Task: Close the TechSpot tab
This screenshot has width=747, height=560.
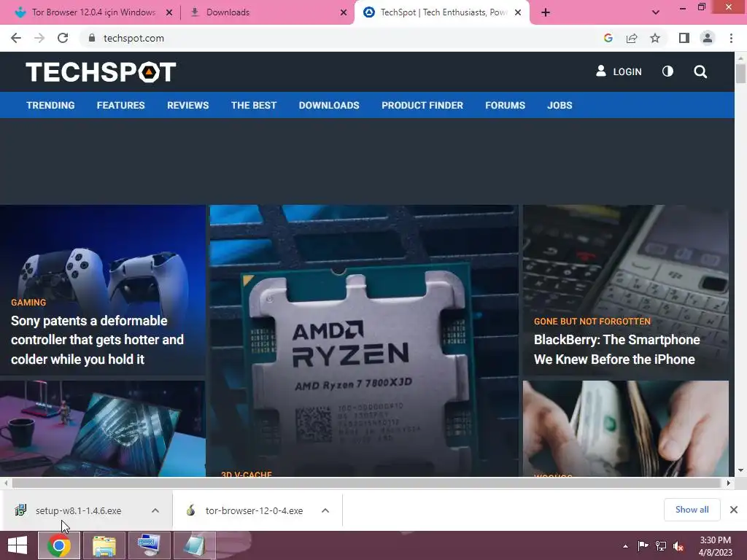Action: tap(518, 12)
